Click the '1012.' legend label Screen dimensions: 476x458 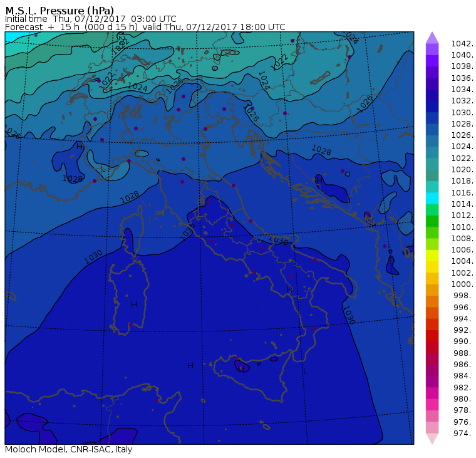462,215
